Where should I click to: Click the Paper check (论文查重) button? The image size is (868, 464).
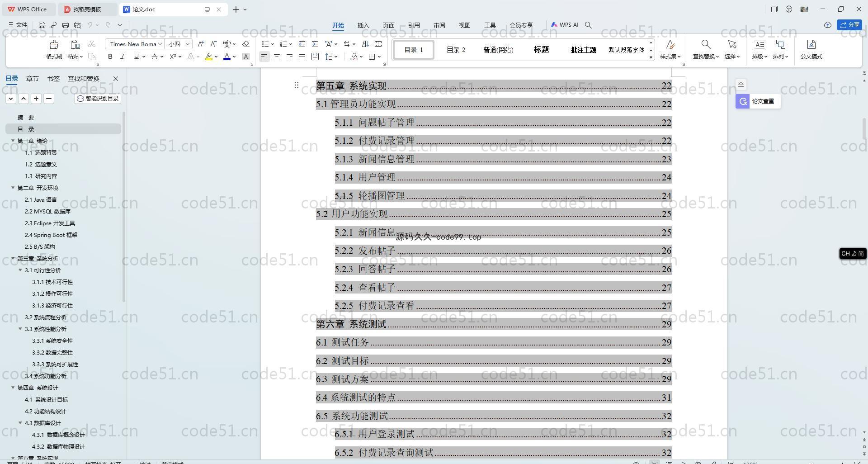758,101
